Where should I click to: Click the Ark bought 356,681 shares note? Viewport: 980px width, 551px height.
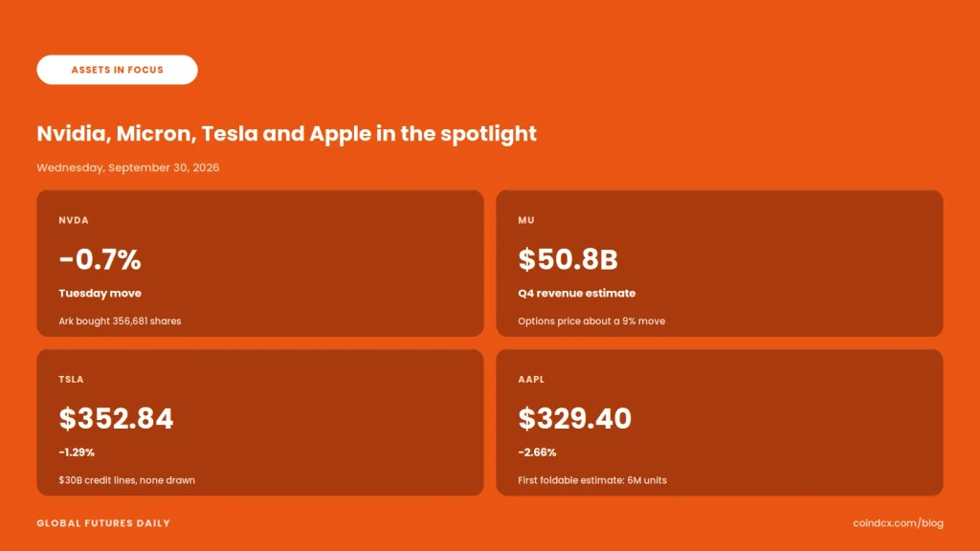(120, 321)
